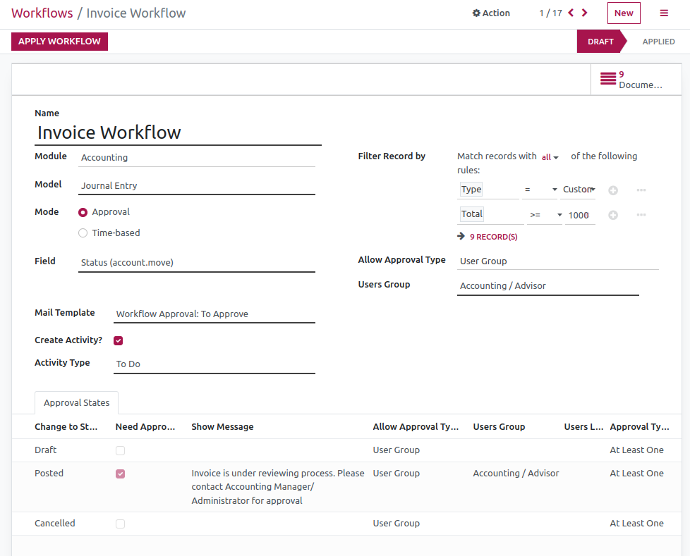This screenshot has width=690, height=556.
Task: Add a rule after the Type rule
Action: (613, 190)
